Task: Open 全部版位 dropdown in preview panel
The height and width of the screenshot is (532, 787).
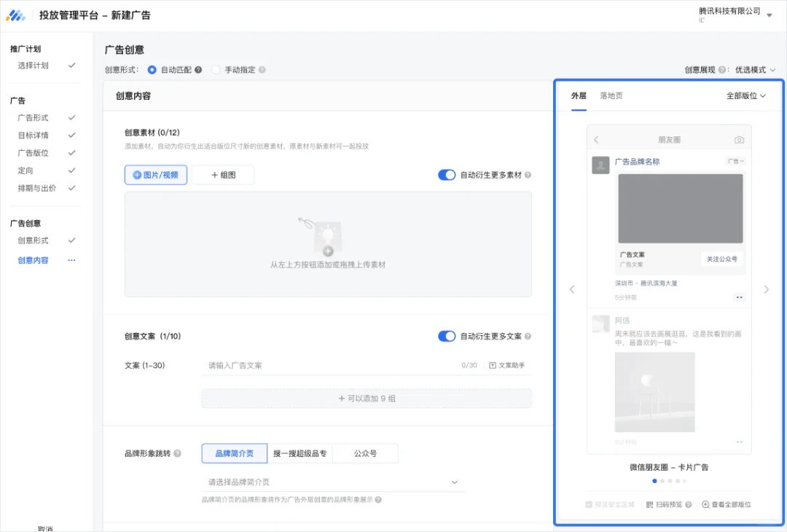Action: tap(745, 95)
